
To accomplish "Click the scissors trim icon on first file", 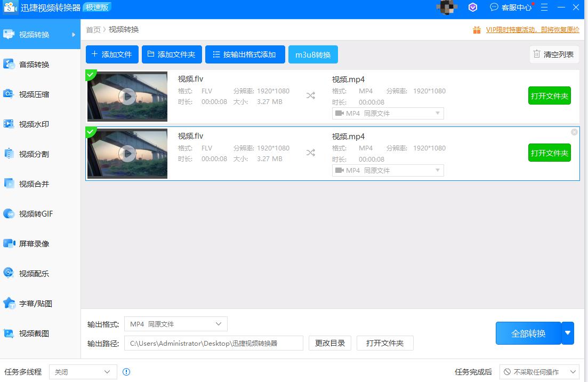I will (311, 95).
